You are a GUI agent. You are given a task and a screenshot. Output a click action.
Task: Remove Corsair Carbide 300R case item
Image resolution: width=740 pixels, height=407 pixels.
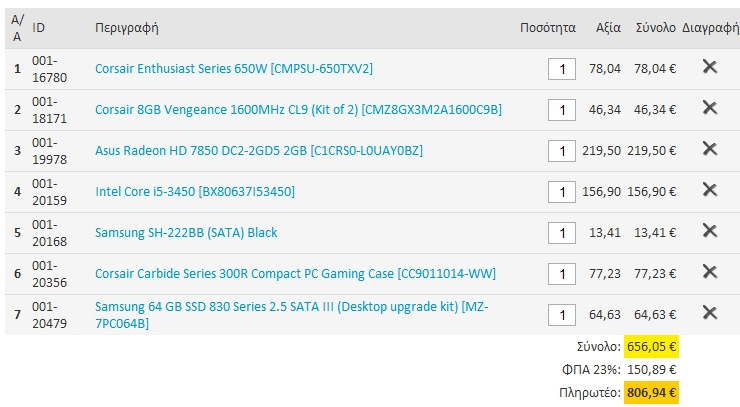[710, 272]
